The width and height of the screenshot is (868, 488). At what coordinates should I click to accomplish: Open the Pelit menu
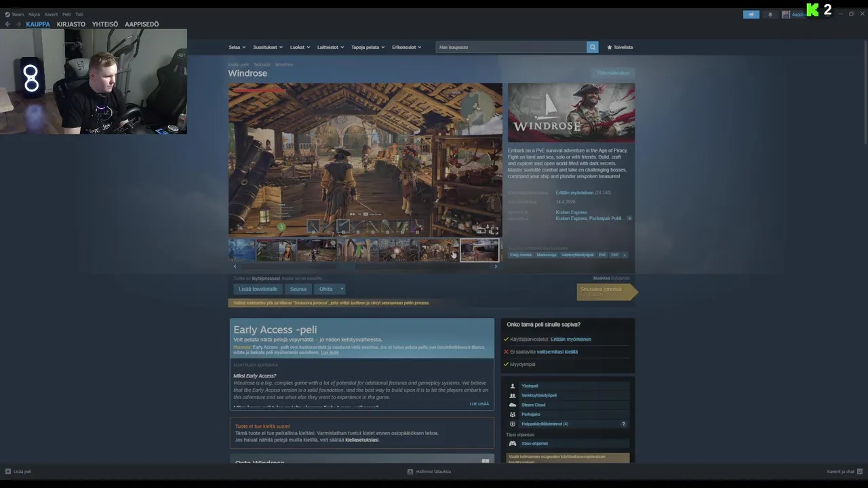[x=66, y=14]
